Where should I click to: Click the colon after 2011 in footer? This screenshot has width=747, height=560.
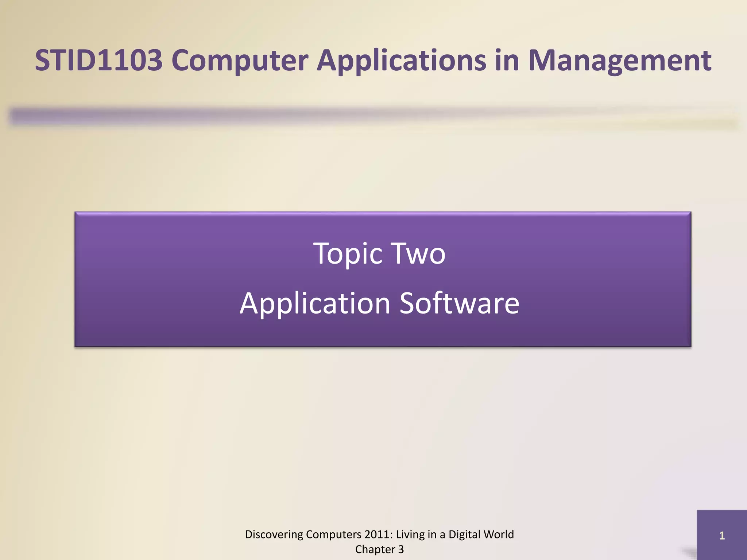[x=392, y=535]
